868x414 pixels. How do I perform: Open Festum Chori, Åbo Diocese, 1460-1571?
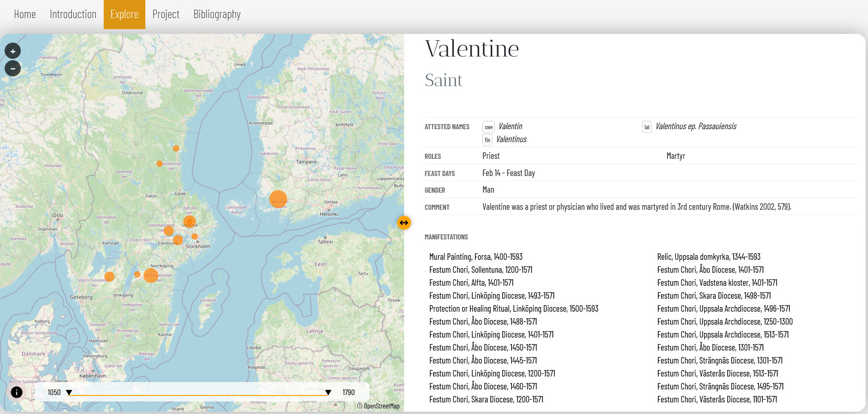(483, 387)
